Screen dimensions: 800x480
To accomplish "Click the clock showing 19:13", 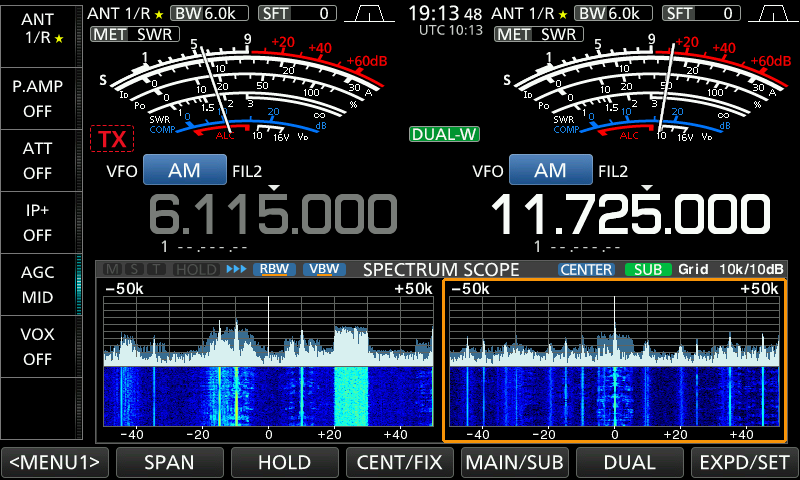I will [445, 14].
